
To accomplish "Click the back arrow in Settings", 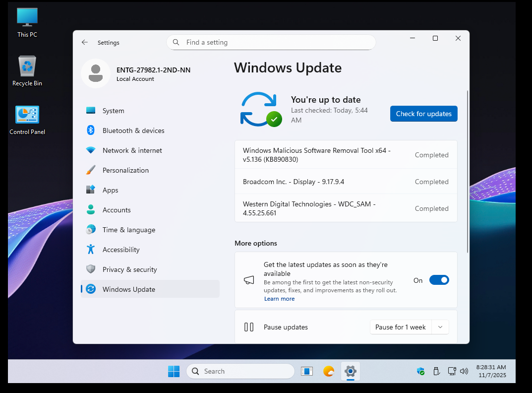I will click(x=84, y=42).
